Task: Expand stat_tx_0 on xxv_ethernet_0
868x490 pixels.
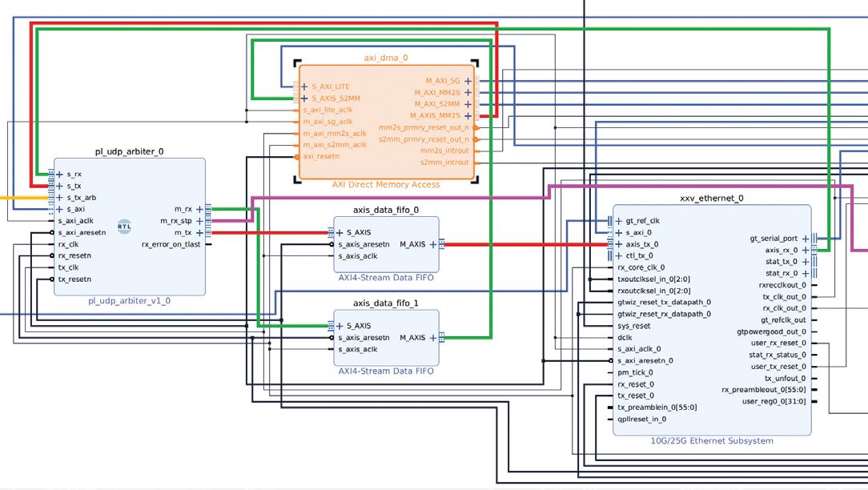Action: click(806, 262)
